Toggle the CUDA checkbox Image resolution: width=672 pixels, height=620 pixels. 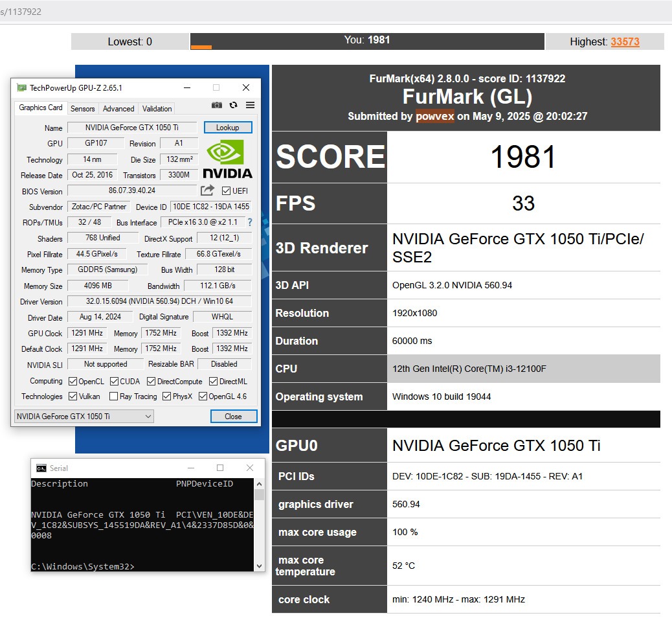[114, 381]
